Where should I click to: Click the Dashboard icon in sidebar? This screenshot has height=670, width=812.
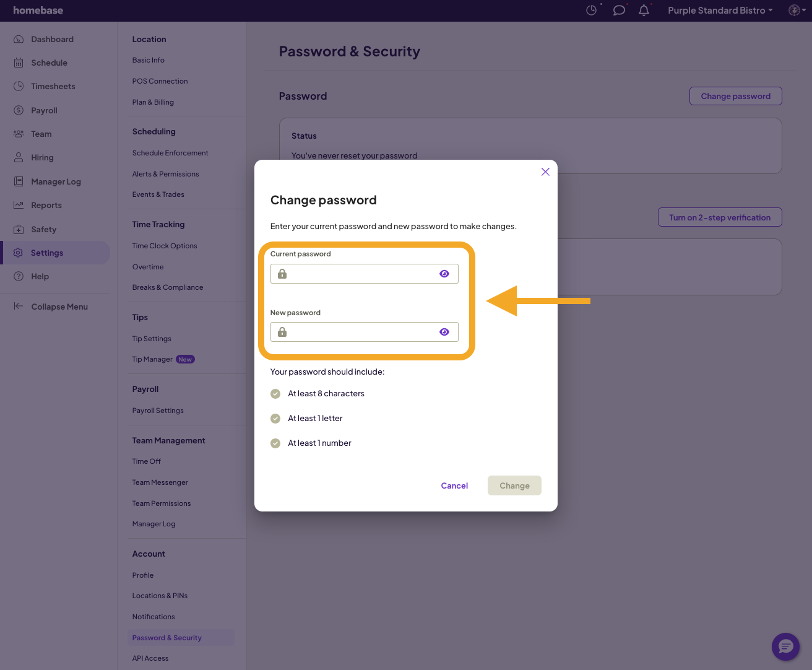[19, 39]
